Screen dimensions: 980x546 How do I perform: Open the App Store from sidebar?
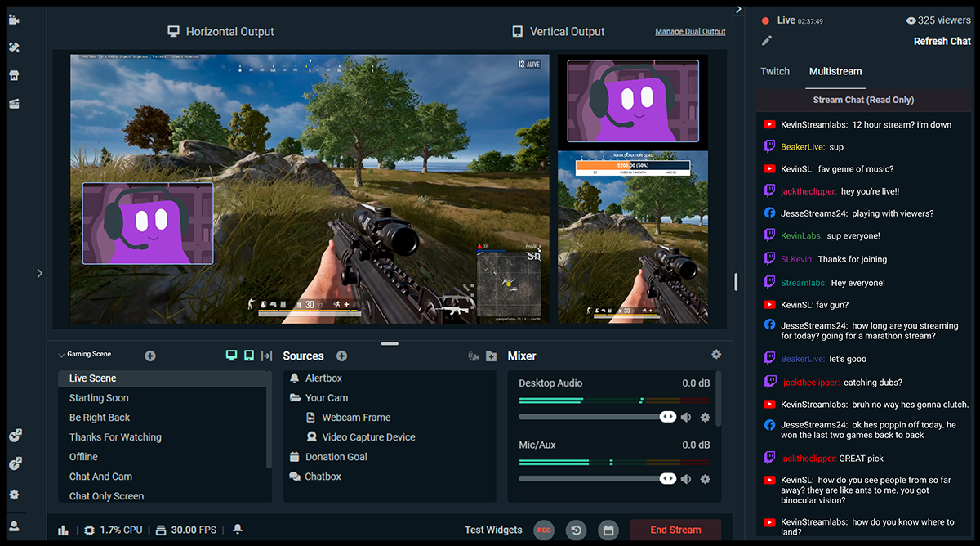click(x=14, y=75)
